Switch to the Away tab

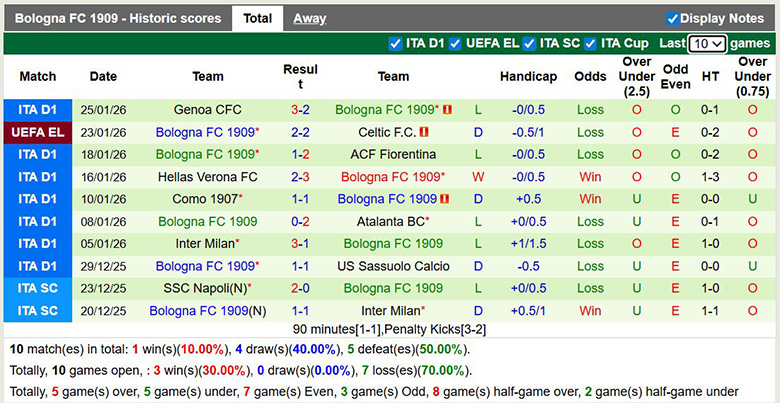click(309, 18)
